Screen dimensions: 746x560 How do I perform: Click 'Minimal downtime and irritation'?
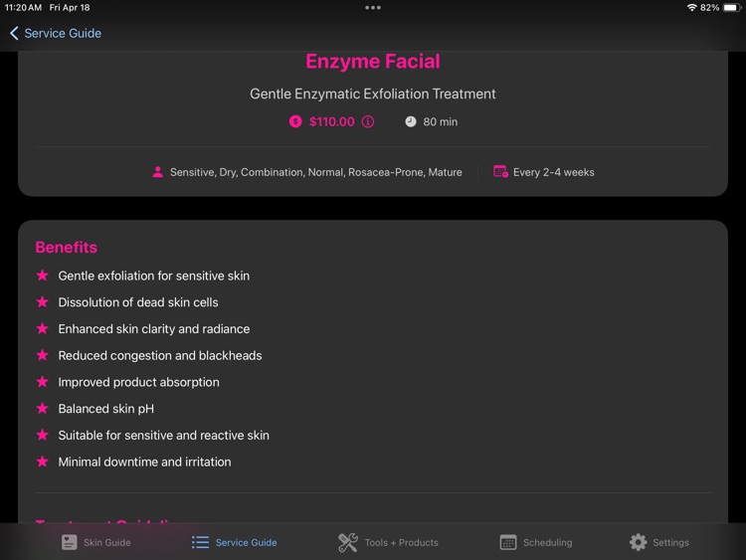(x=144, y=463)
